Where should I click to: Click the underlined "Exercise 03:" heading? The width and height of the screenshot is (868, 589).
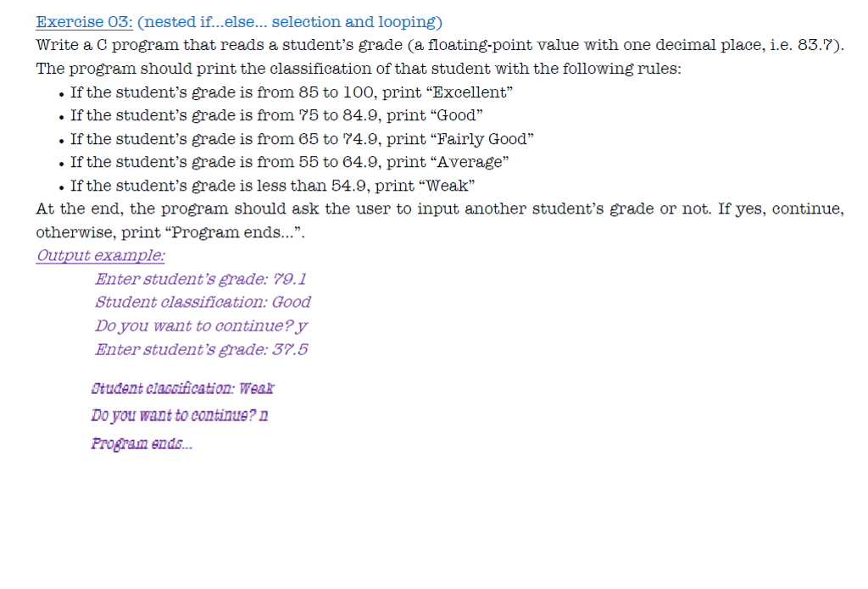point(84,22)
